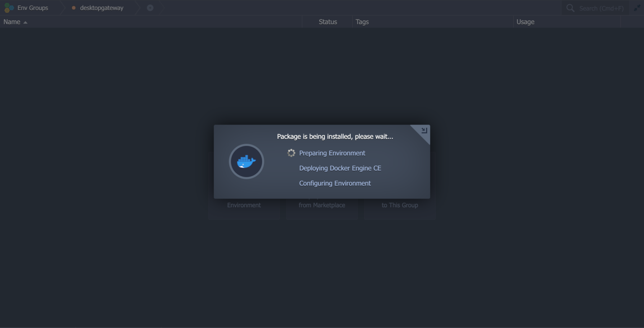Click the to This Group card
Image resolution: width=644 pixels, height=328 pixels.
(399, 205)
